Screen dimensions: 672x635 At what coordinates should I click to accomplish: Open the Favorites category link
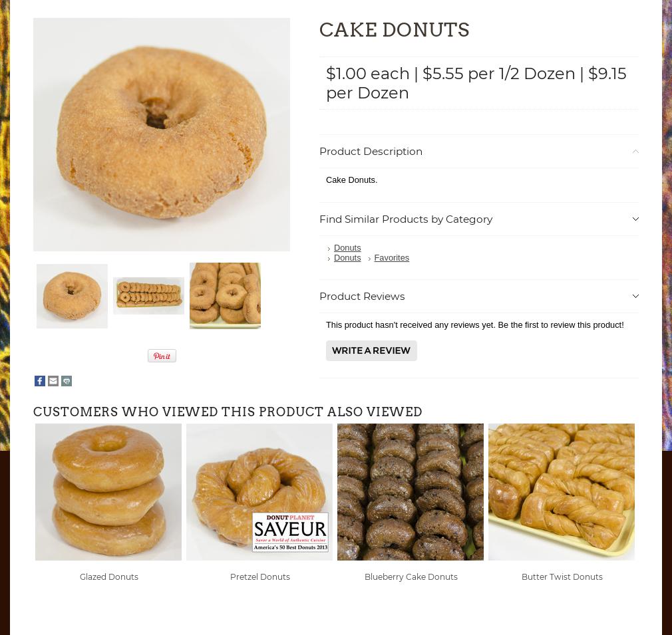(392, 258)
